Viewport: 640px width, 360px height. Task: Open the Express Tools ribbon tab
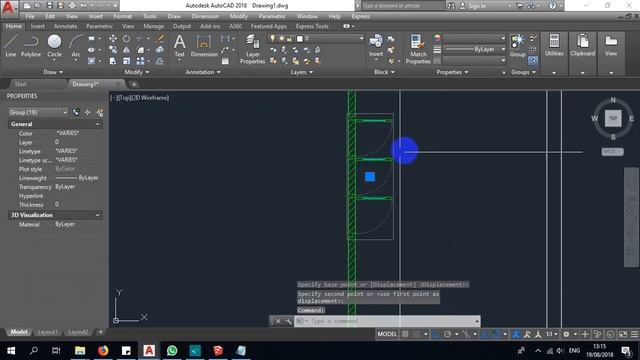[x=312, y=26]
